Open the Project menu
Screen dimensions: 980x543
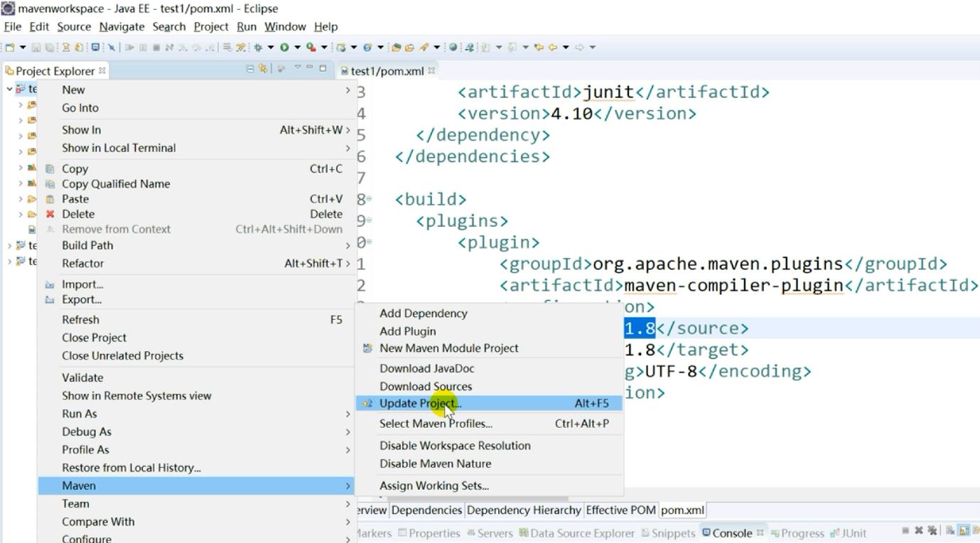211,26
